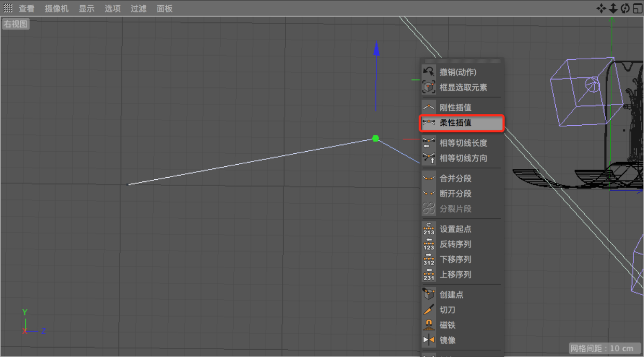Click the 相等切线方向 icon
The height and width of the screenshot is (357, 644).
point(428,158)
